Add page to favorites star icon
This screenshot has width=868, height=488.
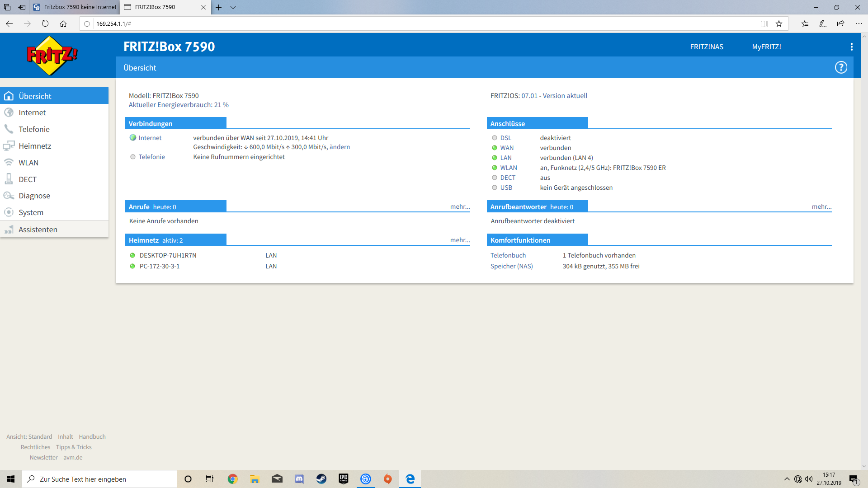(x=778, y=23)
